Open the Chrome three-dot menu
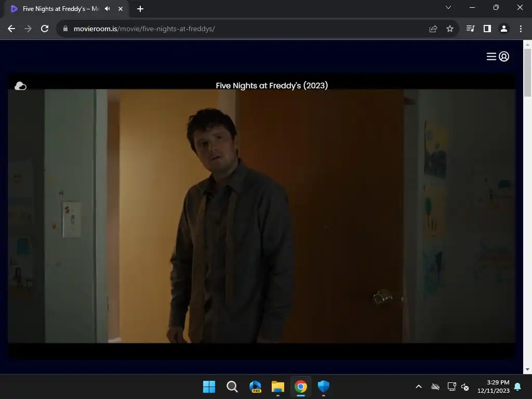This screenshot has height=399, width=532. [x=521, y=29]
